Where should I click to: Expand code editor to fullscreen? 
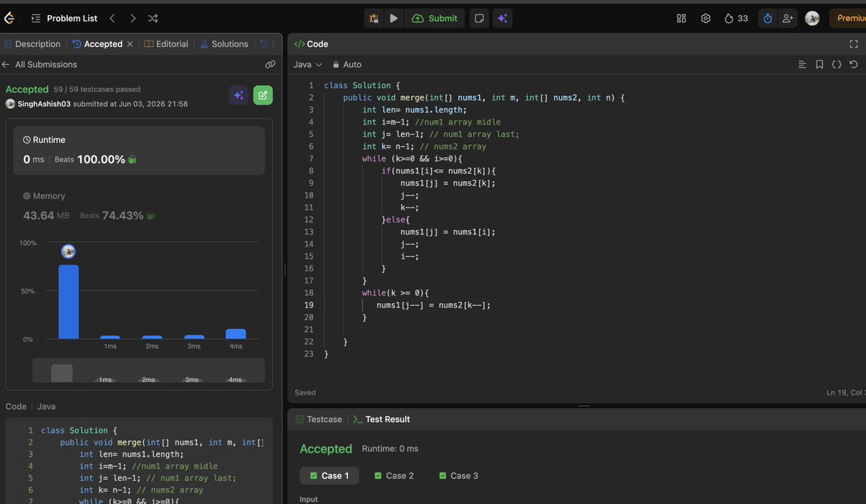coord(854,44)
